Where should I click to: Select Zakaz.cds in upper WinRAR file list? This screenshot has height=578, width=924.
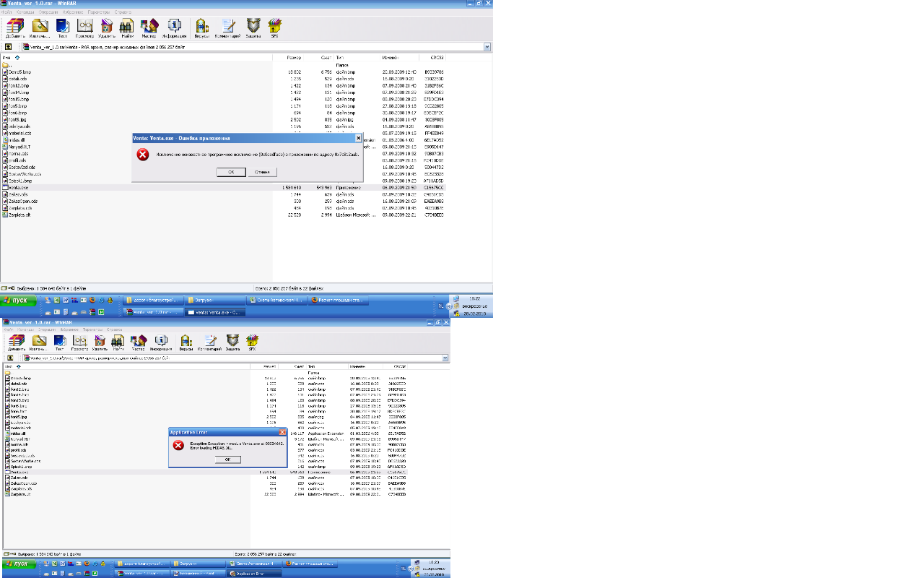click(x=18, y=194)
